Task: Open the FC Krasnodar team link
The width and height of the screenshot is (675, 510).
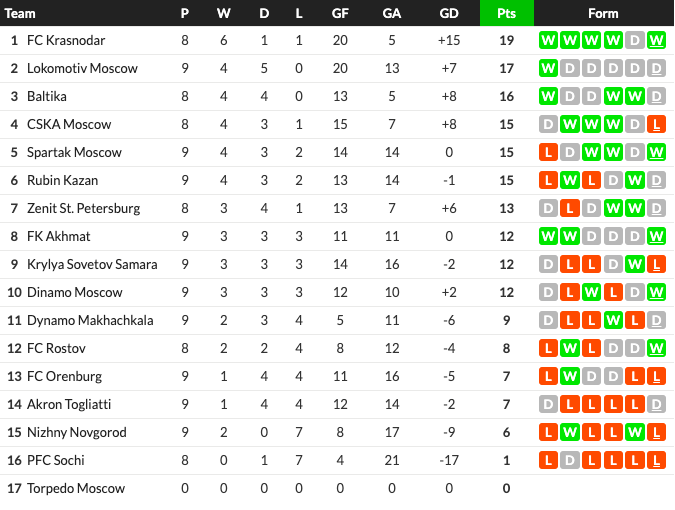Action: coord(66,40)
